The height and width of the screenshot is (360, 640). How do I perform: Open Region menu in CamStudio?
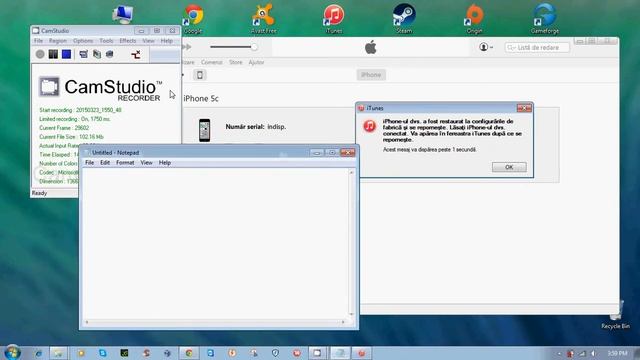(58, 41)
